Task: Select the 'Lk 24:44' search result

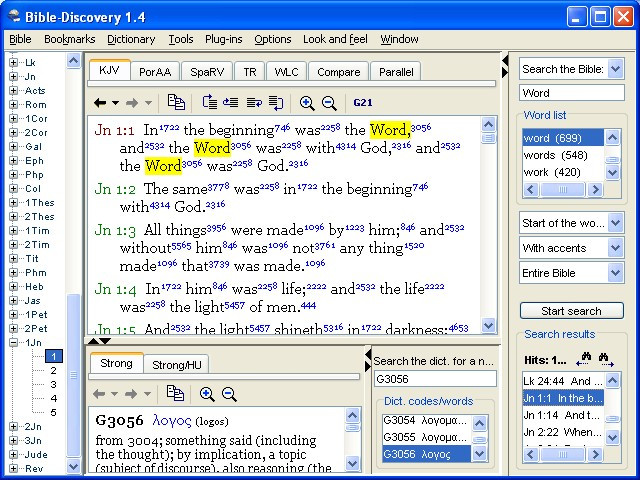Action: [x=563, y=381]
